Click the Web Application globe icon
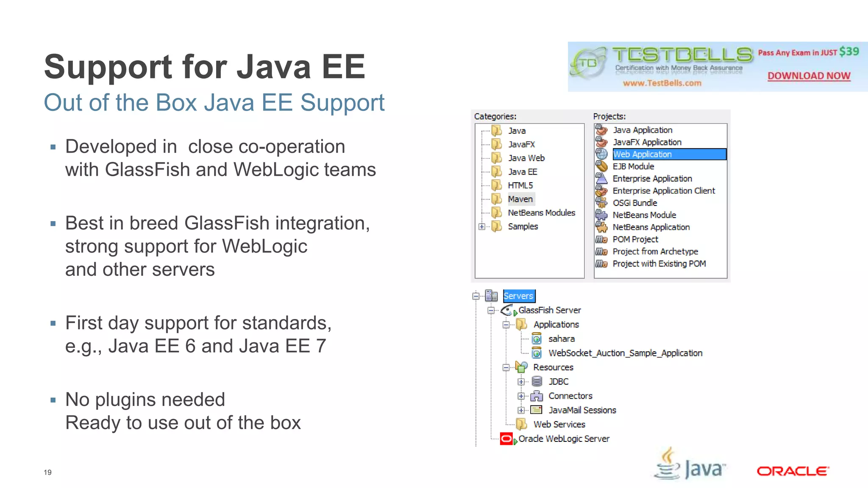The image size is (868, 488). (601, 154)
